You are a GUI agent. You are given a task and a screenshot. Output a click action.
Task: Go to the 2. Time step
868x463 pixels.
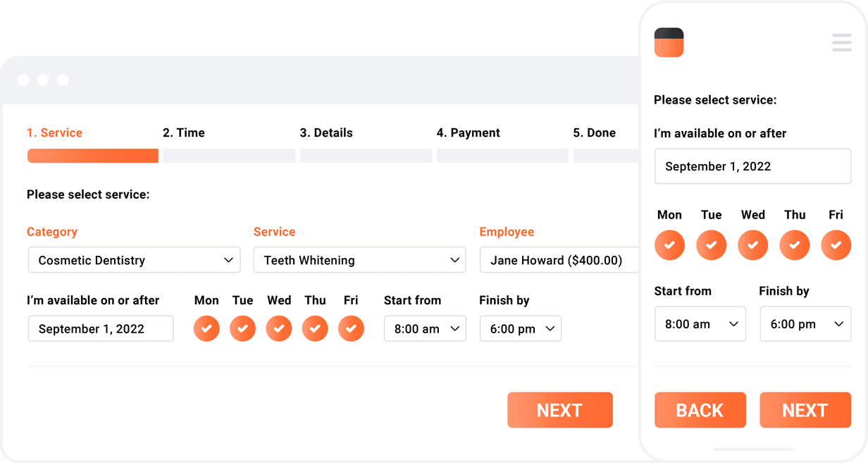point(184,132)
